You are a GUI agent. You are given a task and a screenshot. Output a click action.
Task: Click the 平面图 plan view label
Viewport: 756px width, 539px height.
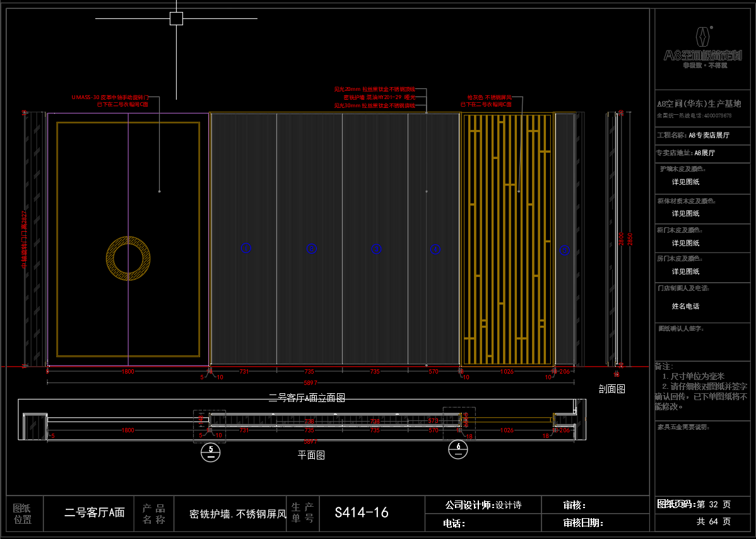click(311, 454)
